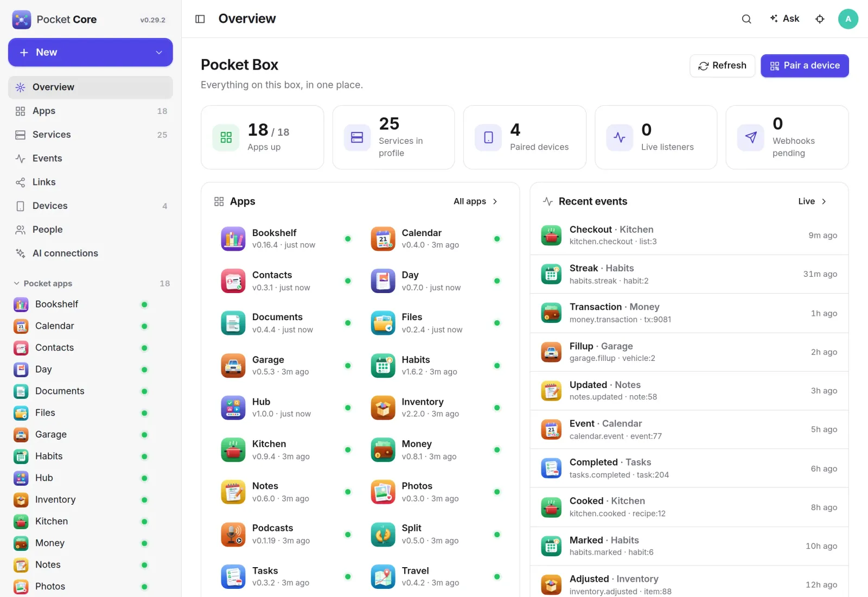Open the Completed · Tasks event row
The height and width of the screenshot is (597, 868).
pos(689,468)
